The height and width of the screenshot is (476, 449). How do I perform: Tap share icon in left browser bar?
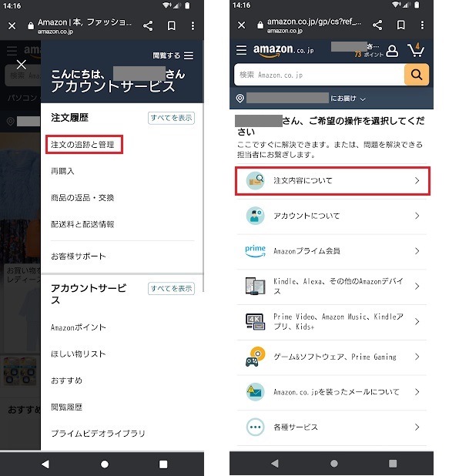148,26
